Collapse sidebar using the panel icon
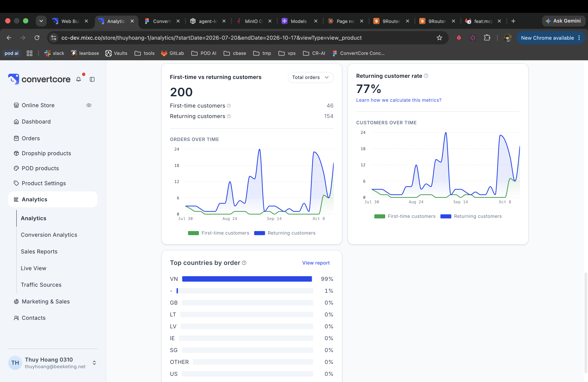The width and height of the screenshot is (588, 382). point(92,79)
